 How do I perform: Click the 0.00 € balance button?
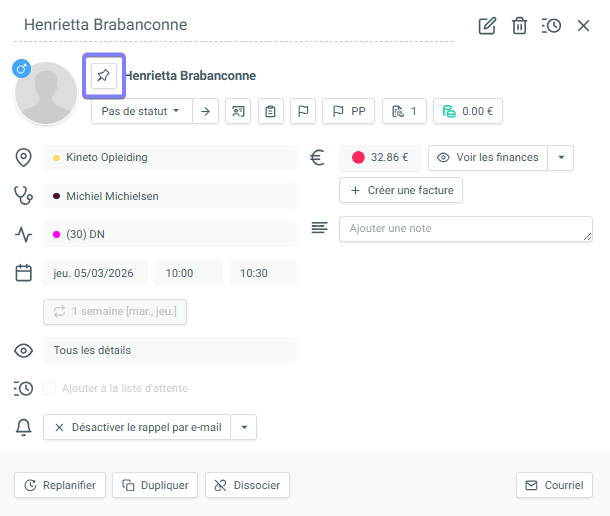[x=467, y=111]
